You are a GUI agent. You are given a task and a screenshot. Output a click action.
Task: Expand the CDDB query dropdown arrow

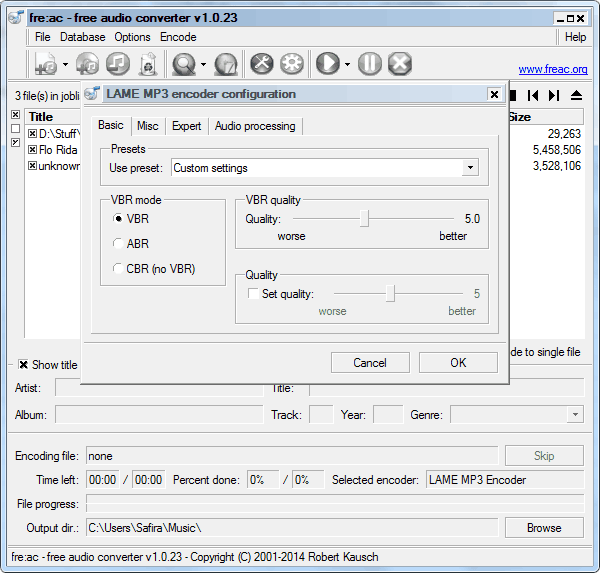pos(204,64)
